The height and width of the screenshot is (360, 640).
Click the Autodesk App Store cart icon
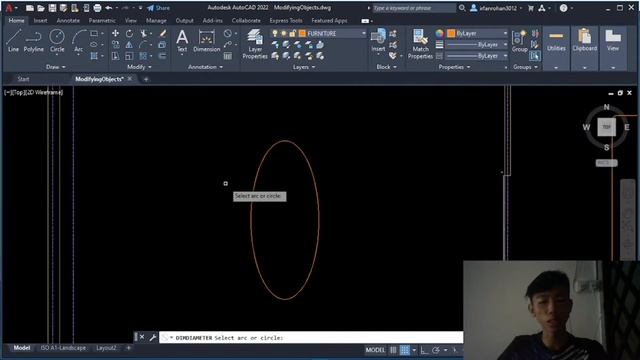(x=531, y=8)
